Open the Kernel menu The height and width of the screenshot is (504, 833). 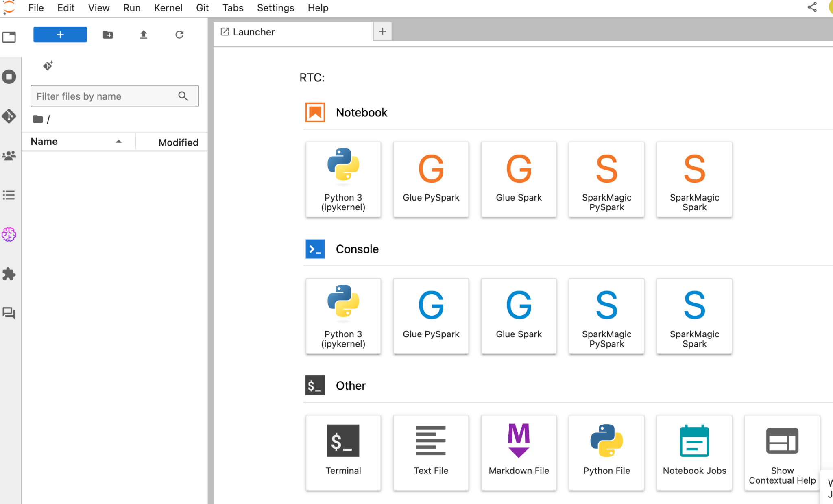click(168, 8)
